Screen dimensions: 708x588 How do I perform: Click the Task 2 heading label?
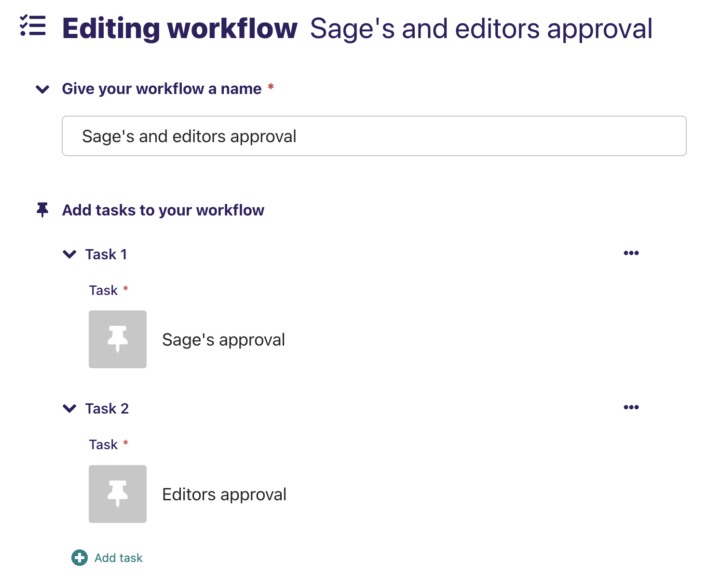(107, 408)
